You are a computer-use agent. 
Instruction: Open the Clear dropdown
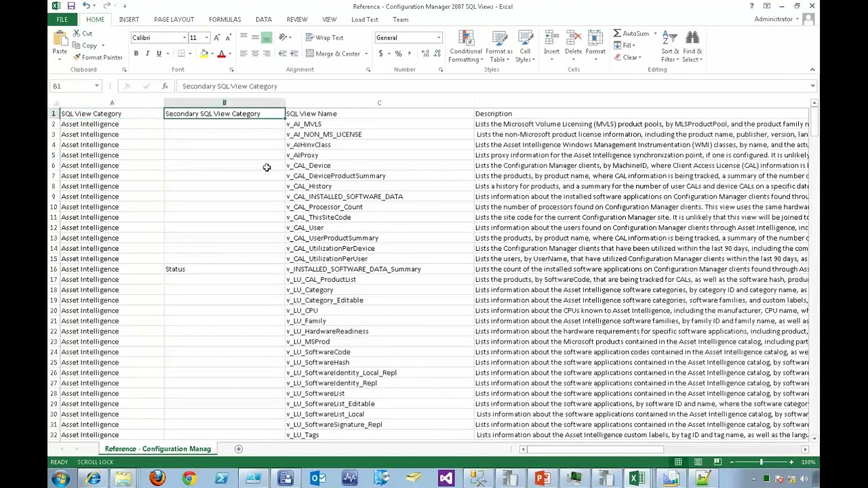[x=627, y=58]
